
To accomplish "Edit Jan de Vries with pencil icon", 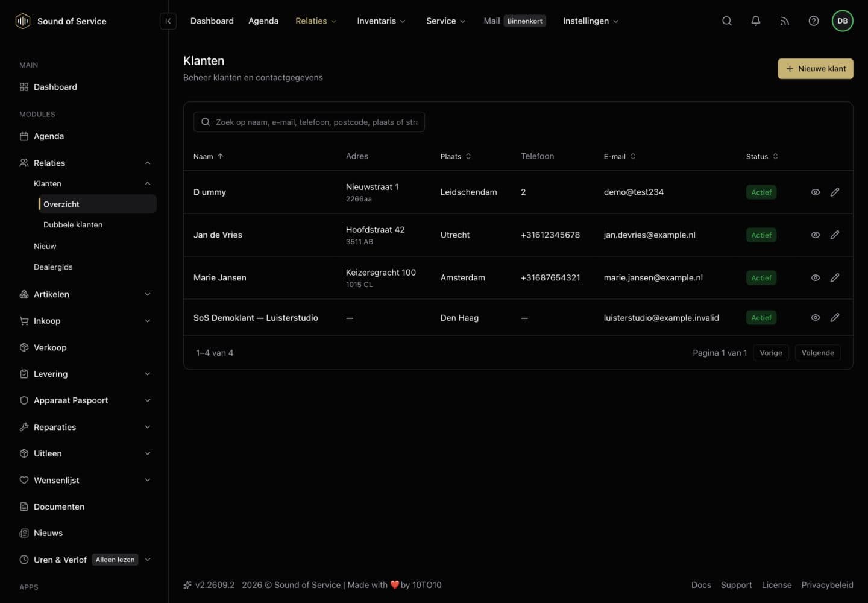I will pos(835,235).
